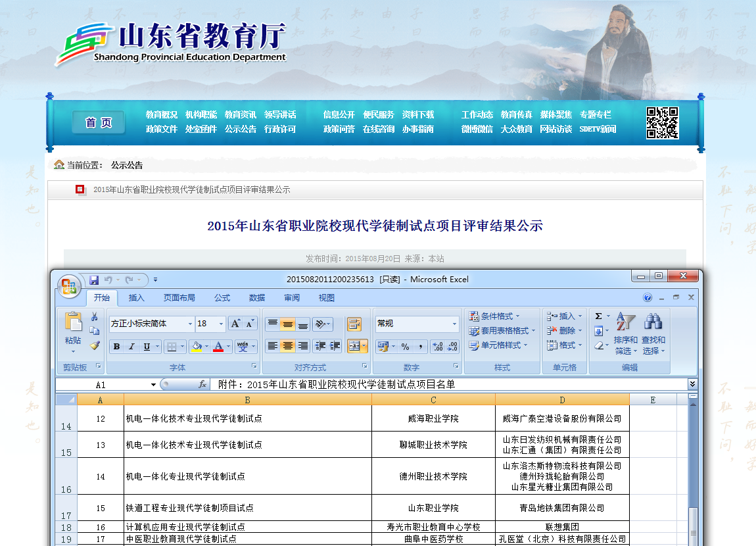756x546 pixels.
Task: Open the Office button menu
Action: coord(68,285)
